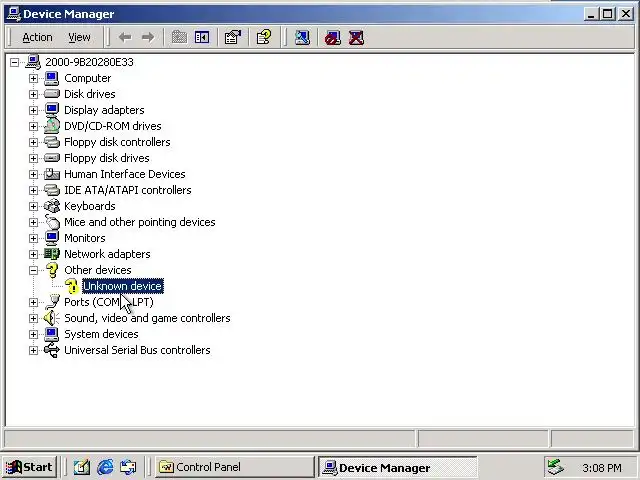Expand the Universal Serial Bus controllers node

33,351
